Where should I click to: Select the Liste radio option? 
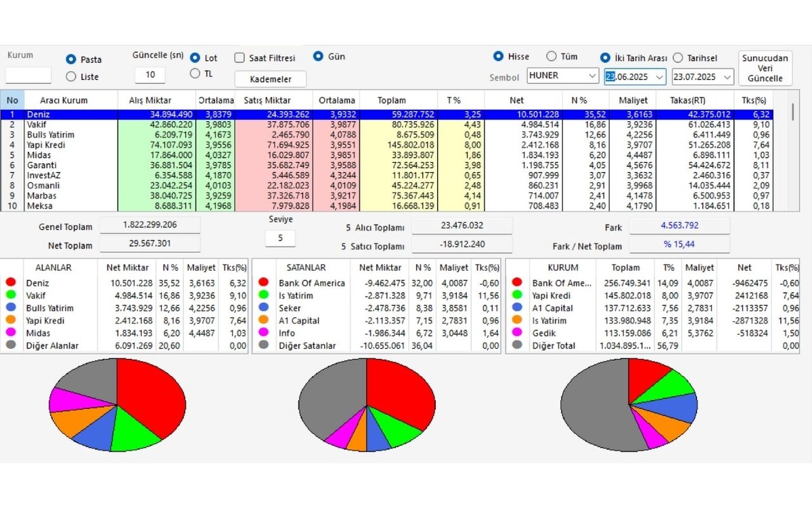(71, 77)
